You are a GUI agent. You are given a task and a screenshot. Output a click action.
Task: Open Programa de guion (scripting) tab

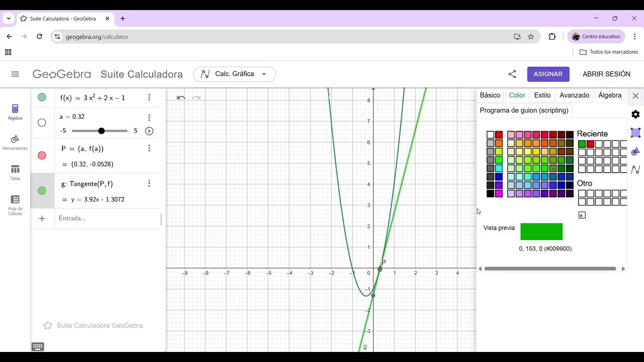click(524, 110)
